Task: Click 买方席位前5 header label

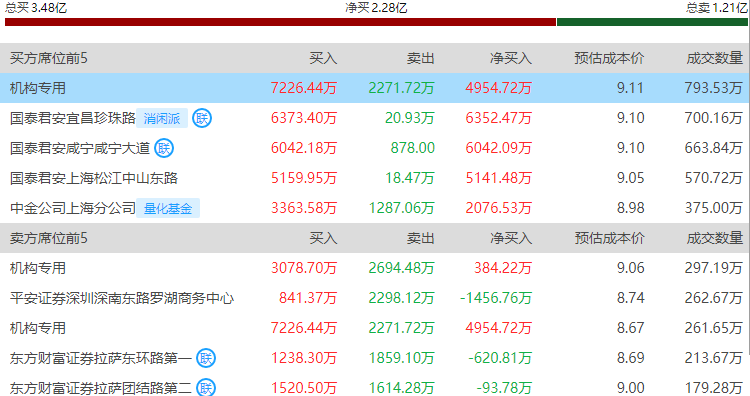Action: [49, 58]
